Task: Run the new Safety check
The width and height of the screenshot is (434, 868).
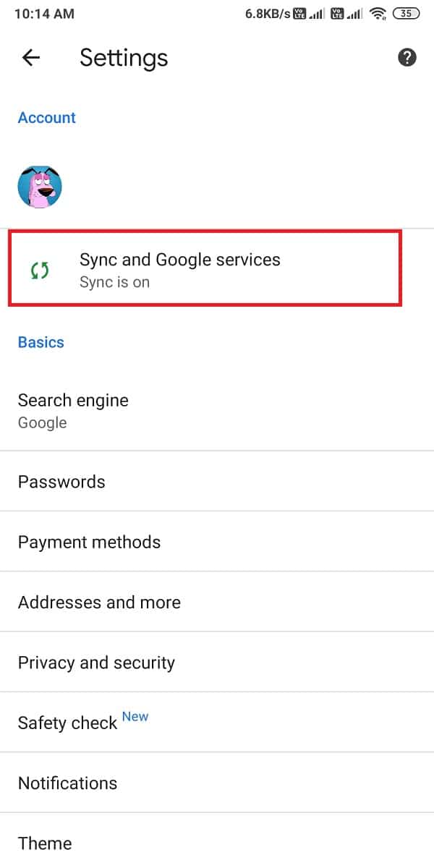Action: [67, 722]
